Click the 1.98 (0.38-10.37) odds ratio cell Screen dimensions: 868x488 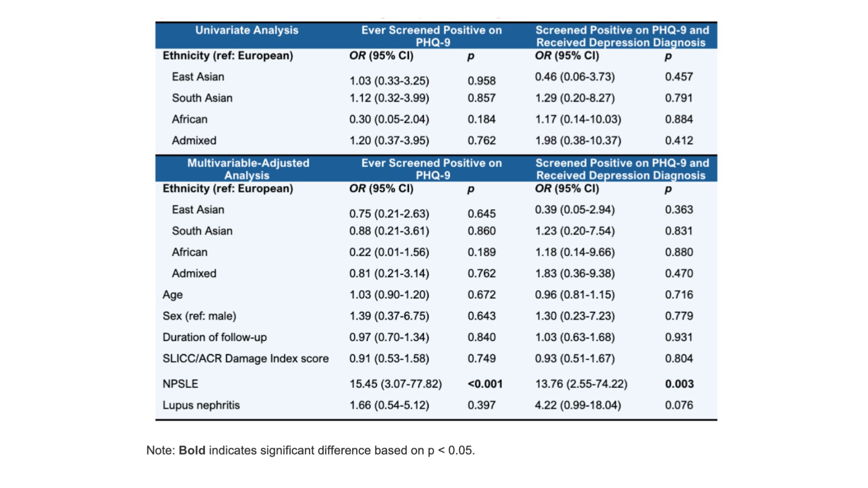pos(578,141)
